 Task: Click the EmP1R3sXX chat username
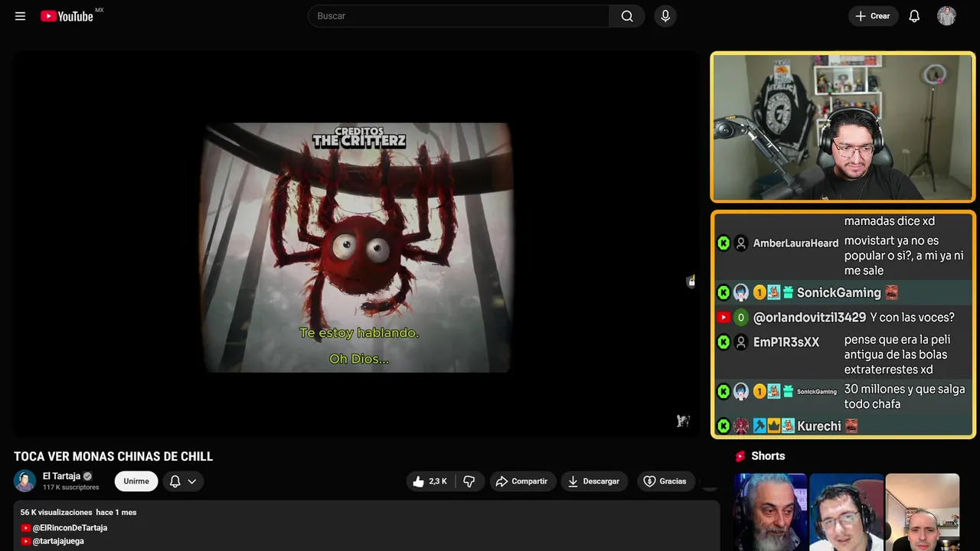(786, 342)
